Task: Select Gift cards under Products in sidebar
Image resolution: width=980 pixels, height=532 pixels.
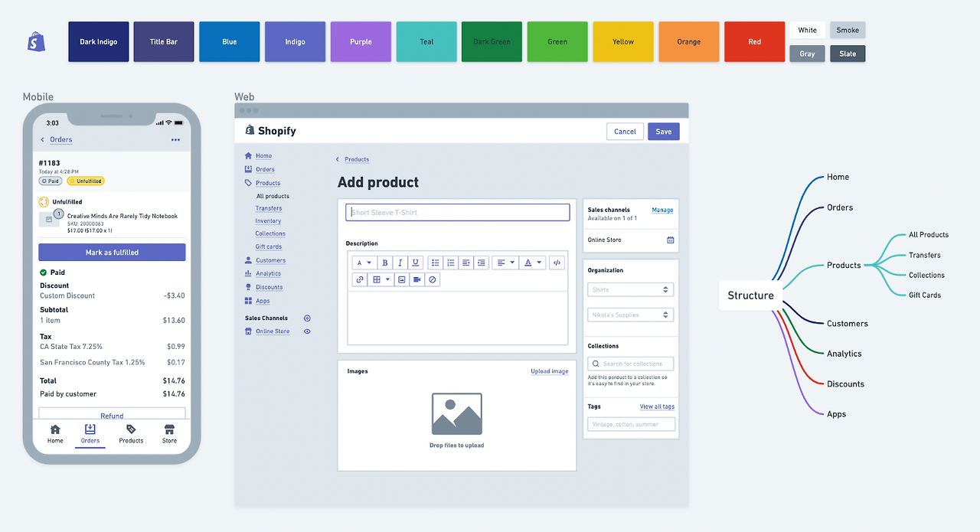Action: pyautogui.click(x=269, y=246)
